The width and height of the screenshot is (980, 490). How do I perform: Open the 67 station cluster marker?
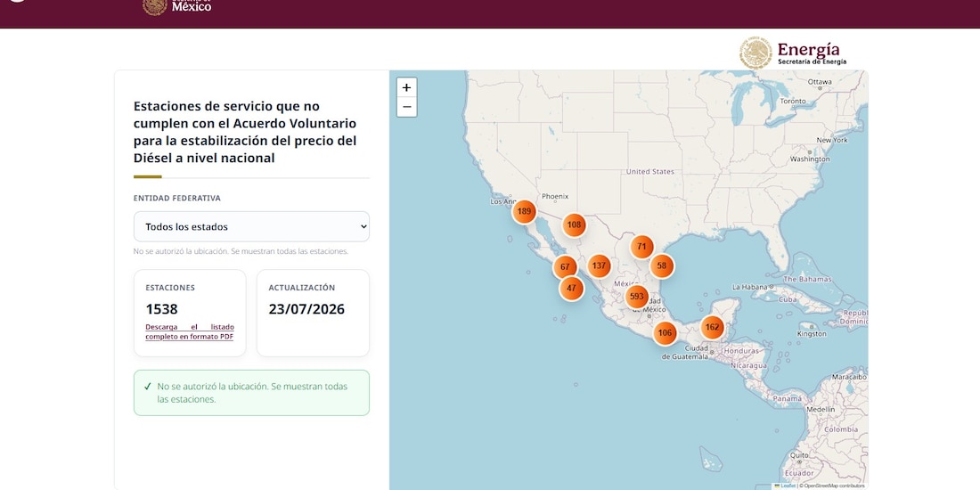point(565,267)
